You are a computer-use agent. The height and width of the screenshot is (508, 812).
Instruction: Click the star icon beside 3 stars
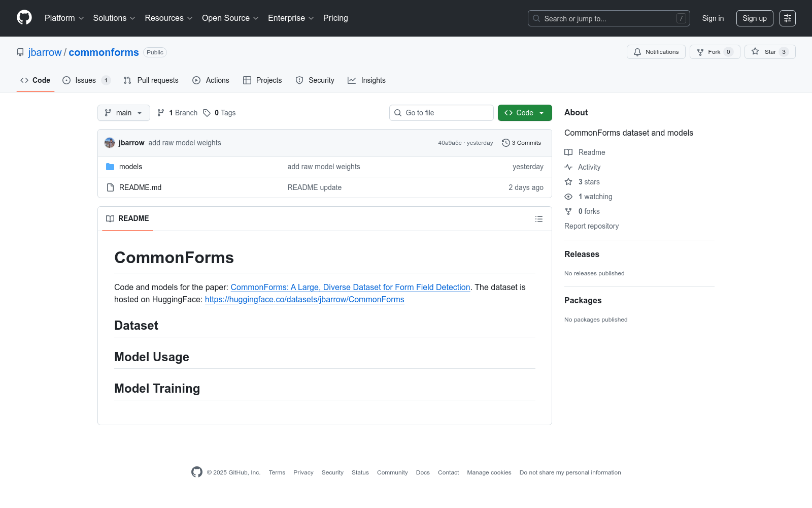click(568, 182)
